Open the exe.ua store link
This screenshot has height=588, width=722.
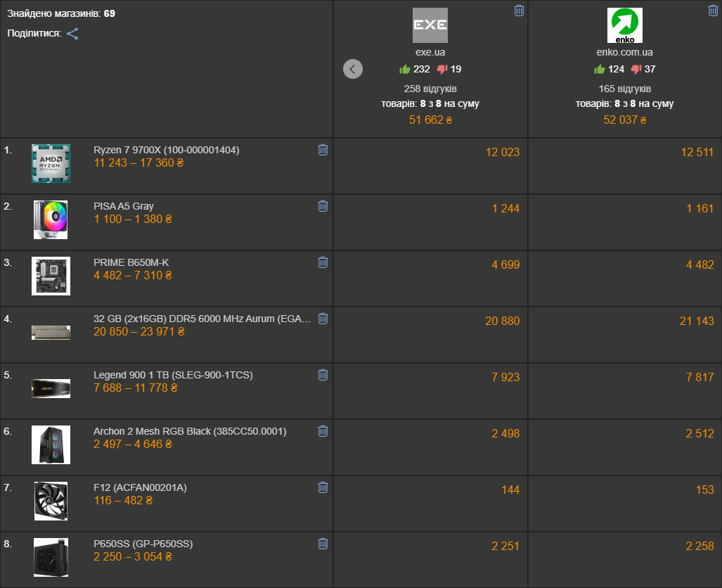(430, 52)
